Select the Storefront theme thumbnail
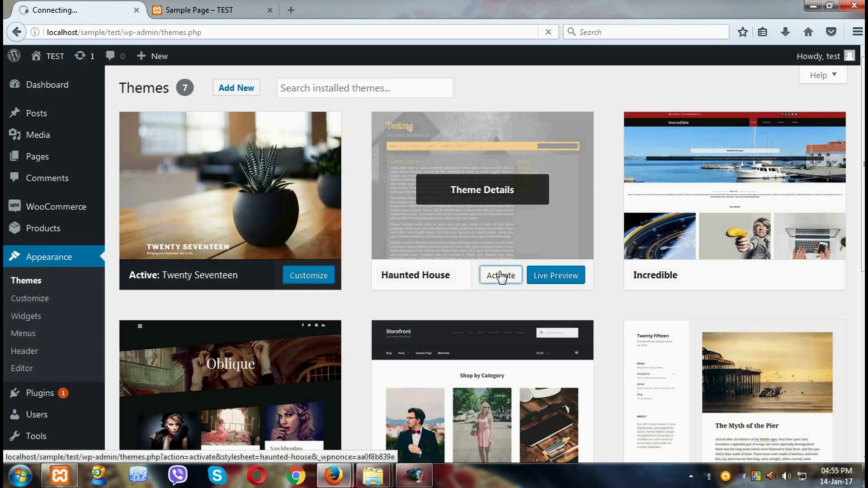Viewport: 868px width, 488px height. (x=482, y=391)
